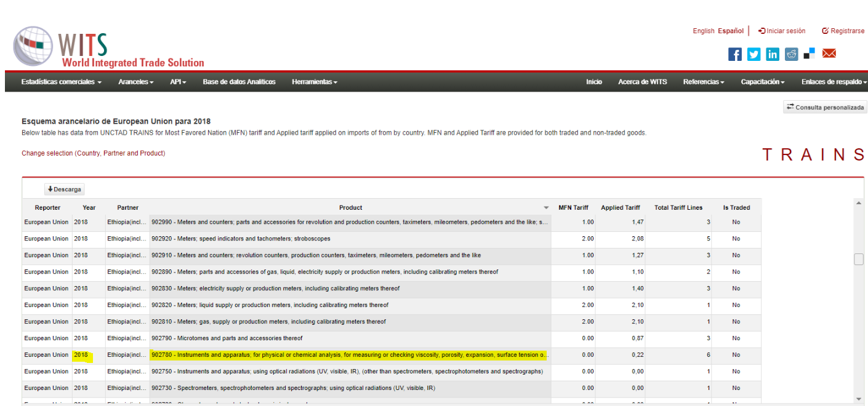Click Applied Tariff value 1,10
Screen dimensions: 868x406
(x=637, y=272)
